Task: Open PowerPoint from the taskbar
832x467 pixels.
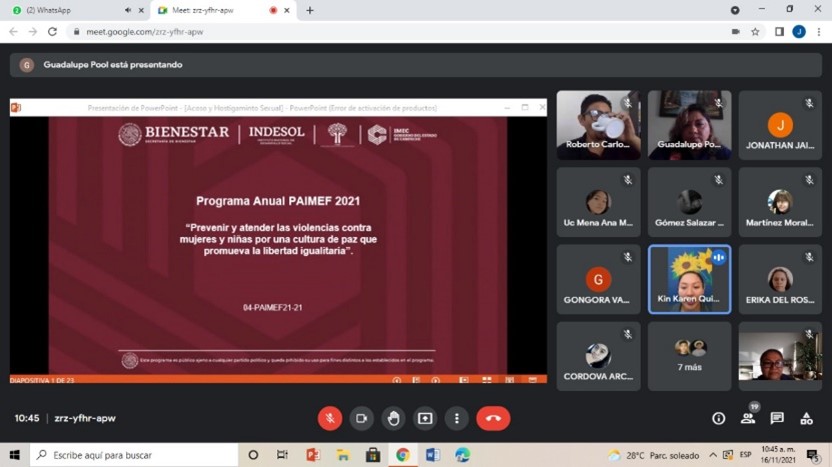Action: click(x=313, y=455)
